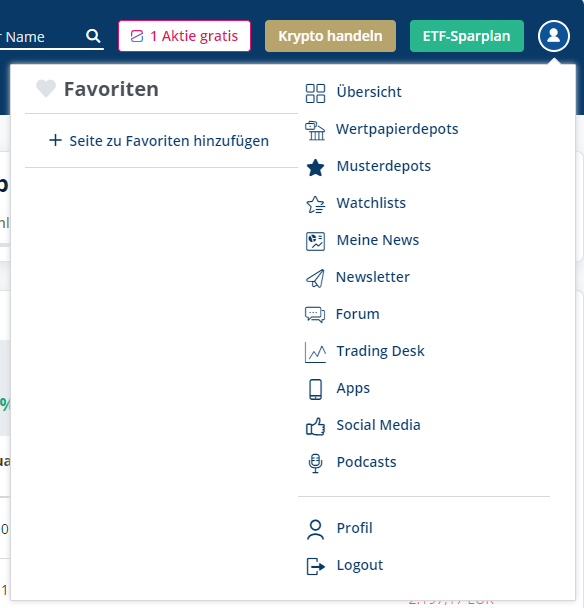The image size is (584, 608).
Task: Click the 1 Aktie gratis button
Action: (x=185, y=36)
